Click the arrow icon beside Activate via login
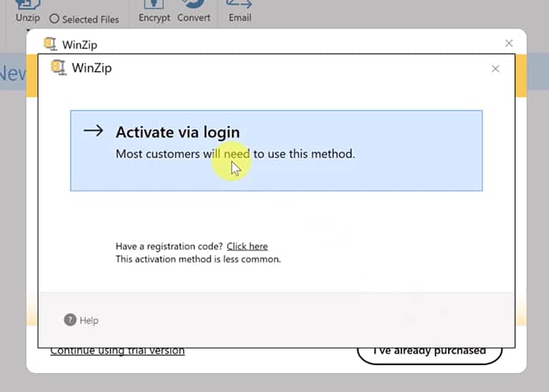 coord(93,131)
